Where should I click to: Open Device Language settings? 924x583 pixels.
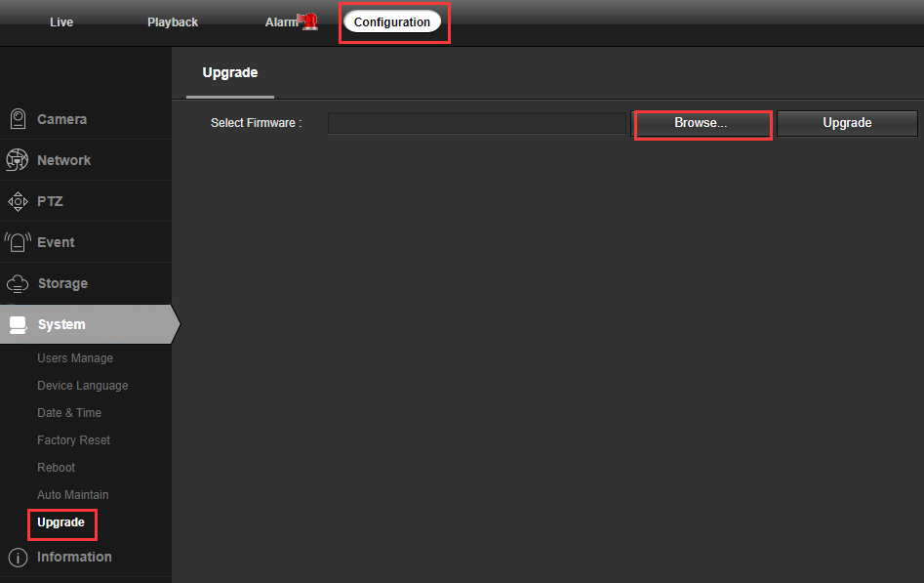(83, 386)
